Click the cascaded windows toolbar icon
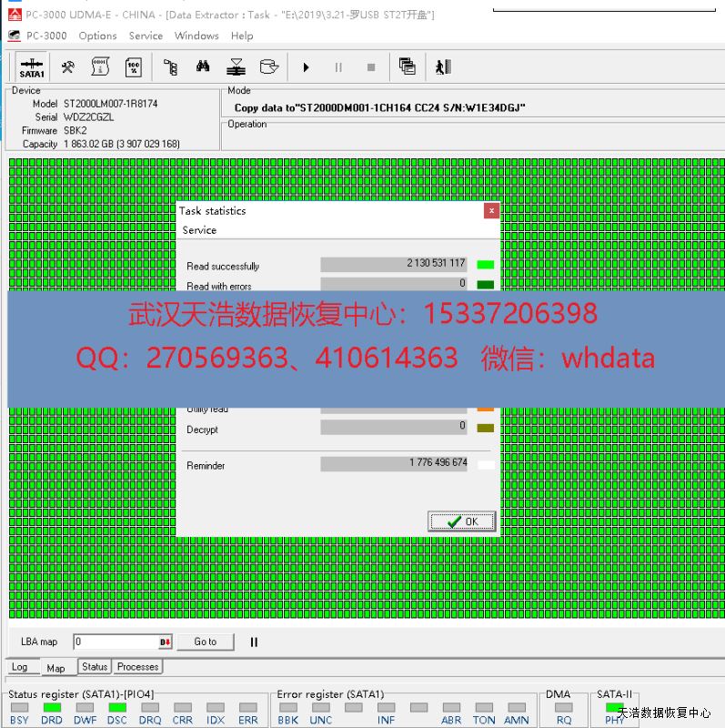The image size is (725, 728). click(408, 67)
